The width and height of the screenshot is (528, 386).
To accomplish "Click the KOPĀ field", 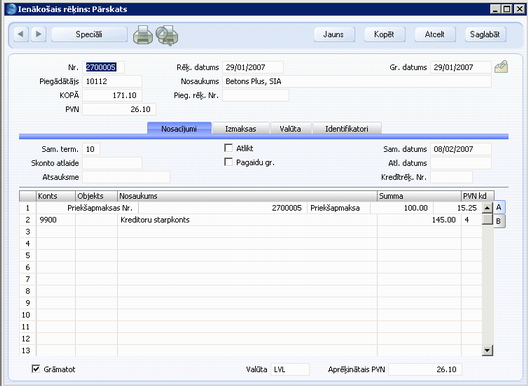I will 112,95.
